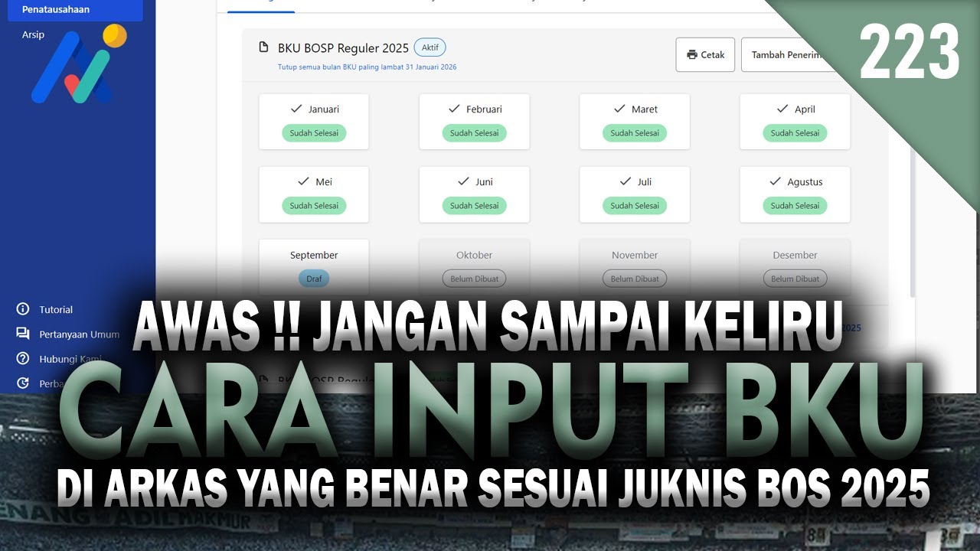980x551 pixels.
Task: Click the checkmark icon beside Februari
Action: click(454, 109)
